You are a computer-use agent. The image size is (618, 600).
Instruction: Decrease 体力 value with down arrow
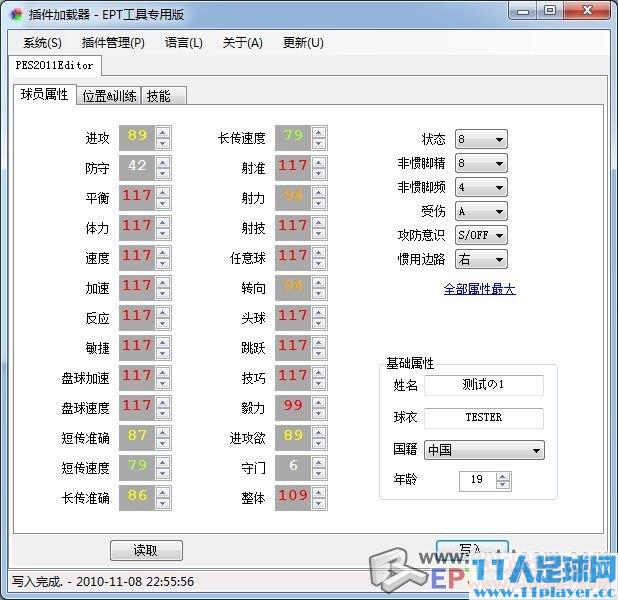pos(163,233)
